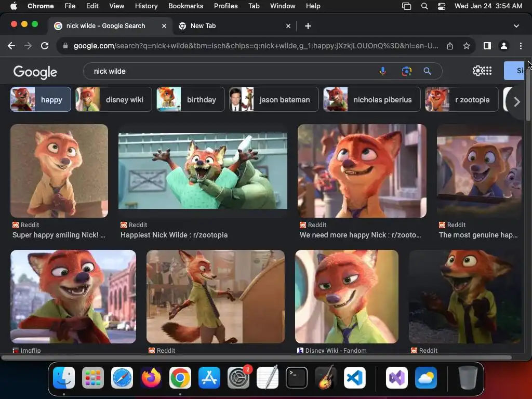Viewport: 532px width, 399px height.
Task: Open TextEdit from the dock
Action: point(268,378)
